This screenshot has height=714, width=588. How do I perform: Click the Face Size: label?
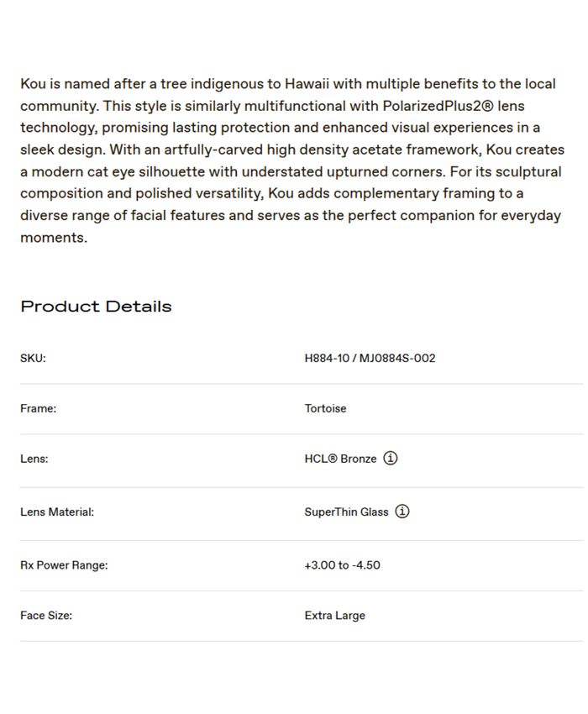click(46, 616)
